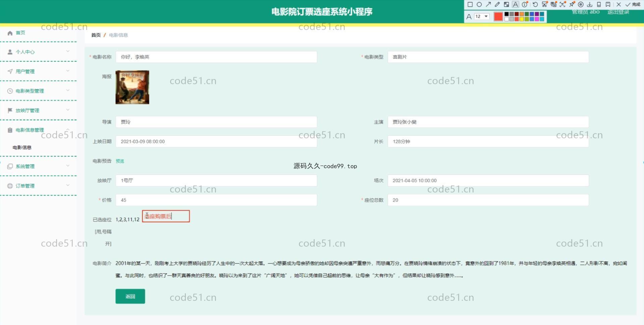
Task: Click the copy icon beside 系统管理
Action: (x=10, y=167)
